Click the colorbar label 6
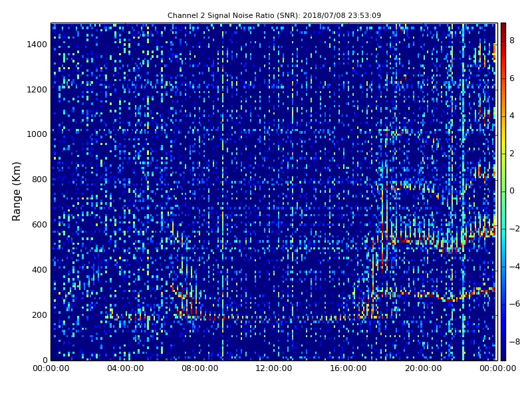The height and width of the screenshot is (399, 532). click(x=512, y=78)
